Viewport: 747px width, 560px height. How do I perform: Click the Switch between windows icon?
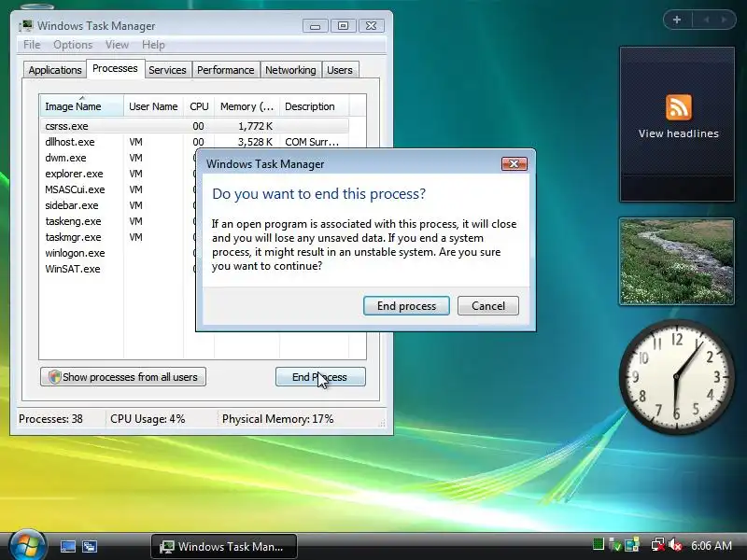(89, 546)
